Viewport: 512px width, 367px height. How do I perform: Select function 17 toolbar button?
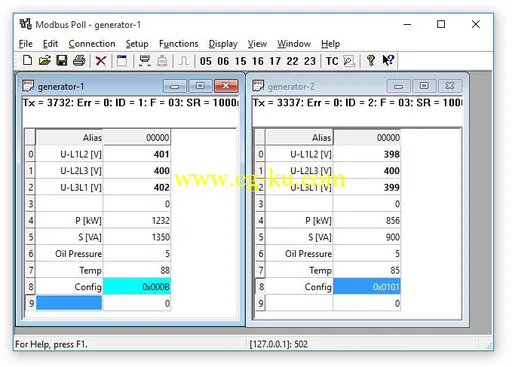click(275, 61)
